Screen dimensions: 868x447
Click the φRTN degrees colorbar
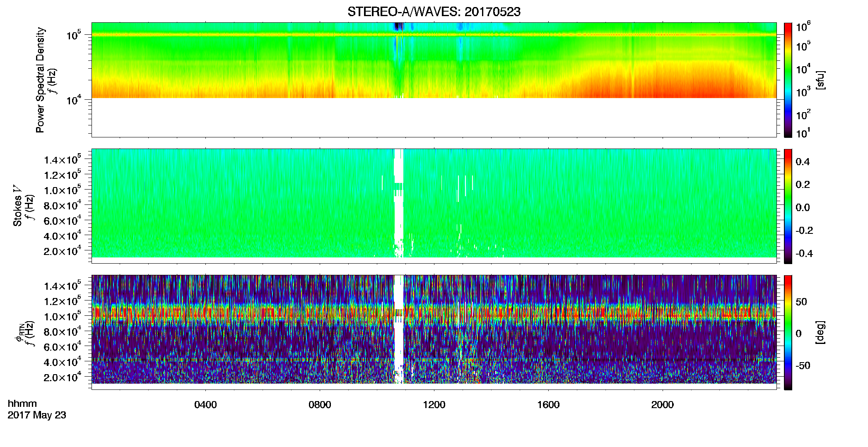pos(788,332)
